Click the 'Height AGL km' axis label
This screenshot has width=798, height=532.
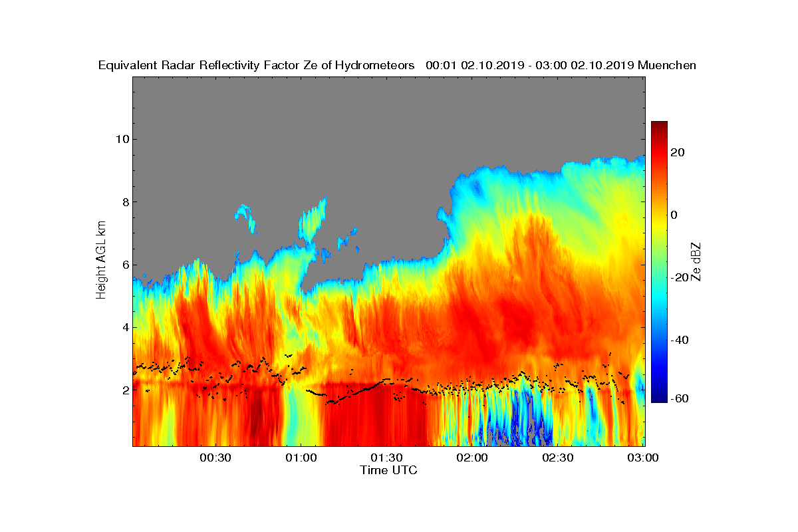(101, 261)
